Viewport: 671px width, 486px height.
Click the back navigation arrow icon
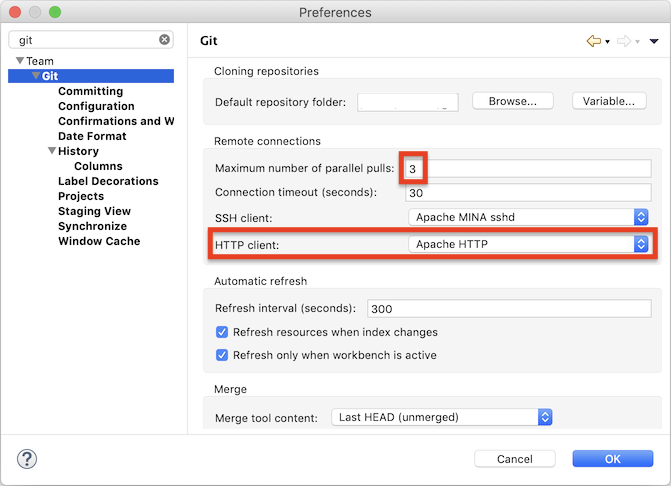(594, 41)
